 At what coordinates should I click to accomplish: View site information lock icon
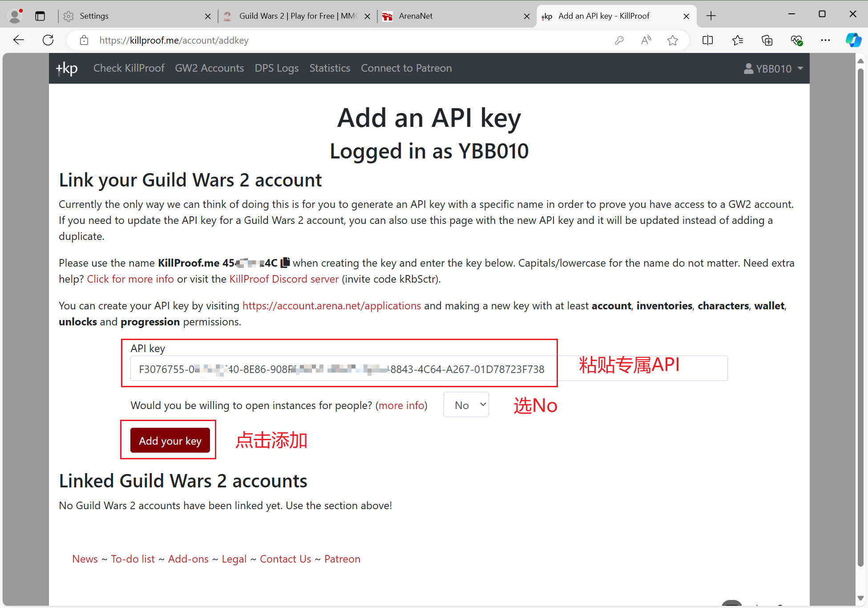[x=84, y=41]
